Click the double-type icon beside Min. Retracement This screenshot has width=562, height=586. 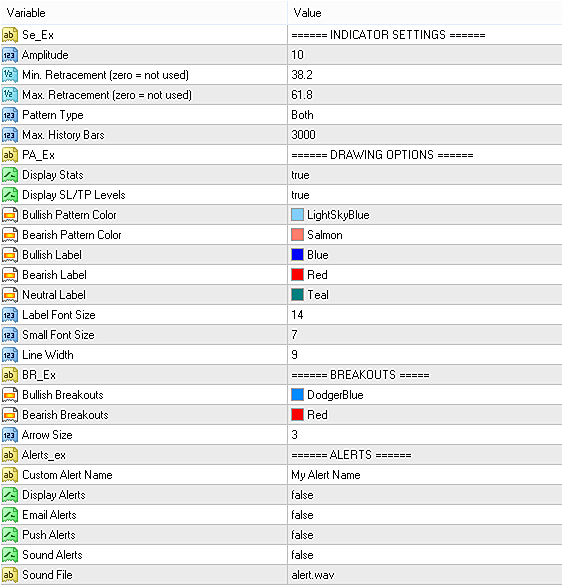[10, 75]
